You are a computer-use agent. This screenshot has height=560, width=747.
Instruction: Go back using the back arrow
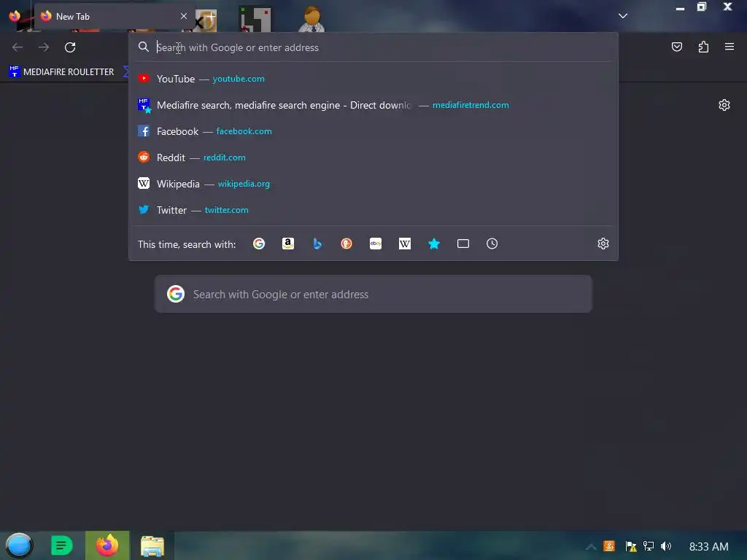click(18, 47)
